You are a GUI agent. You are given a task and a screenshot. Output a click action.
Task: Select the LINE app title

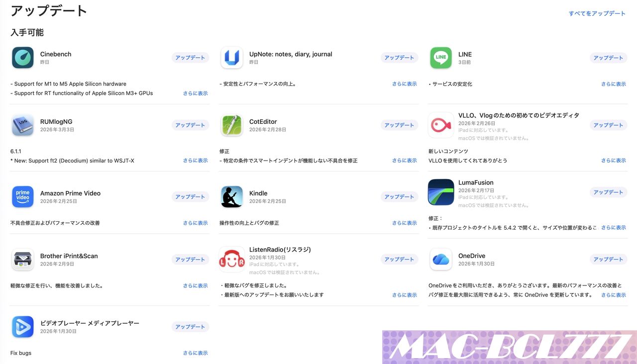465,54
